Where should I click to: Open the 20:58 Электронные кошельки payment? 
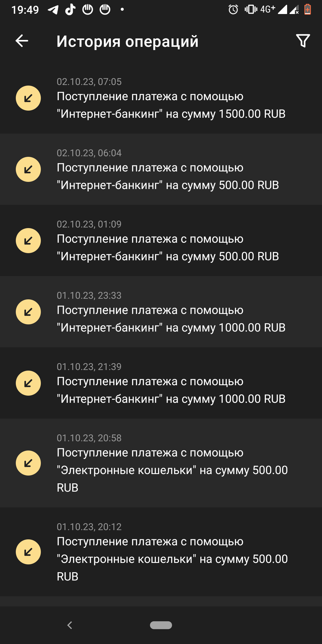(x=172, y=470)
